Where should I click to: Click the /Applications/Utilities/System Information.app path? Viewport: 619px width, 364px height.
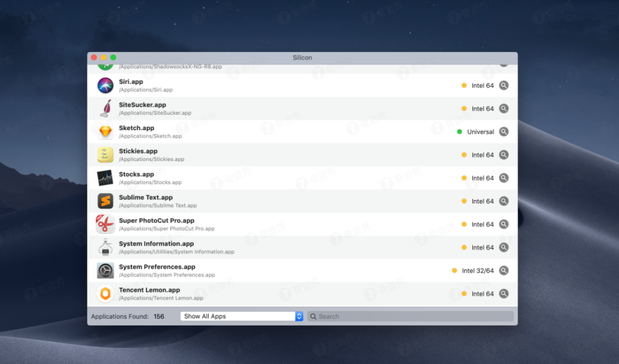pos(176,252)
